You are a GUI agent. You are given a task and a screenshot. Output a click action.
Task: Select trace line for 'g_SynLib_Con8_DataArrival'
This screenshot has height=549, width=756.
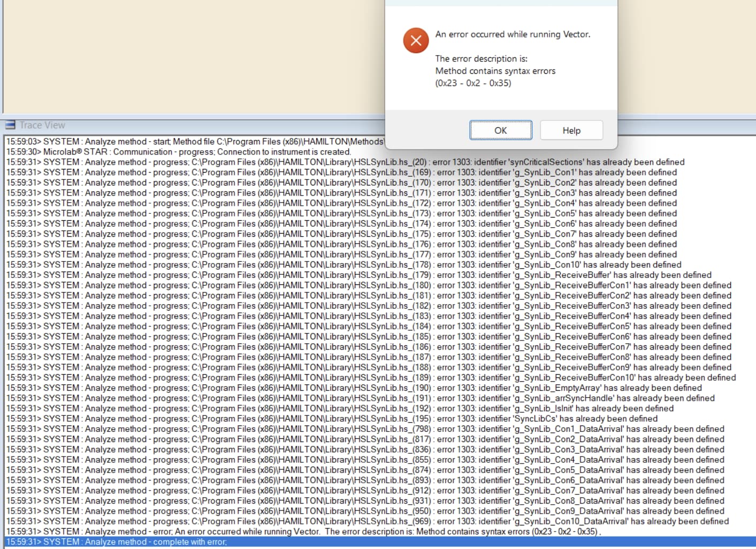pyautogui.click(x=365, y=501)
